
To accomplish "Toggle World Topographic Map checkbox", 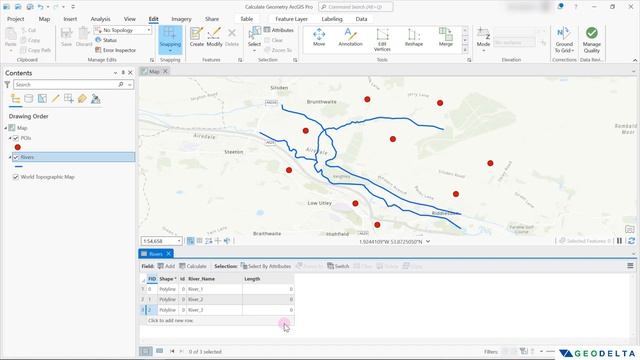I will pyautogui.click(x=16, y=177).
